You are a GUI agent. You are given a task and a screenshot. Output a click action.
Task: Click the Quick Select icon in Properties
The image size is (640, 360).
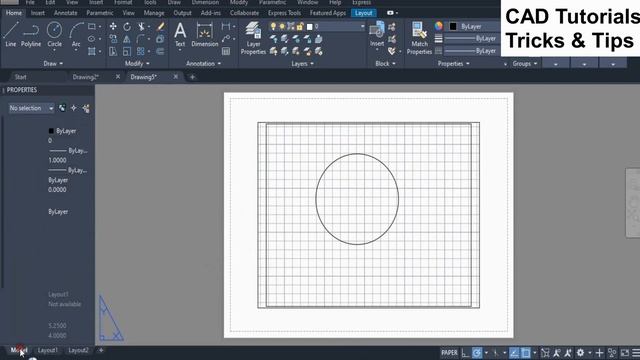[86, 108]
